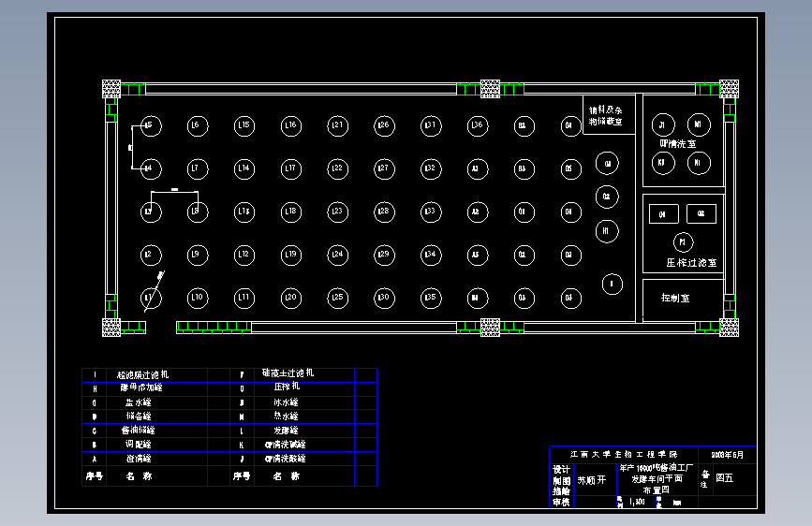
Task: Select fermentation tank circle L12
Action: point(244,255)
